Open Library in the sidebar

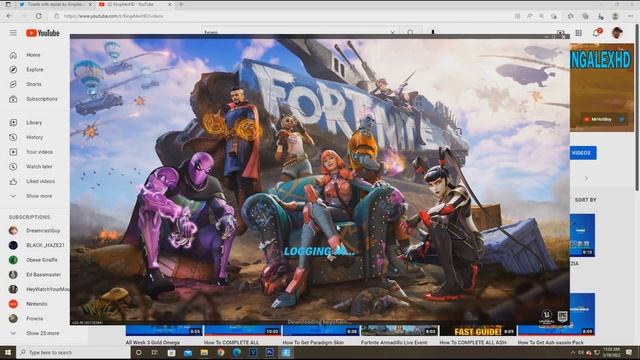click(34, 122)
